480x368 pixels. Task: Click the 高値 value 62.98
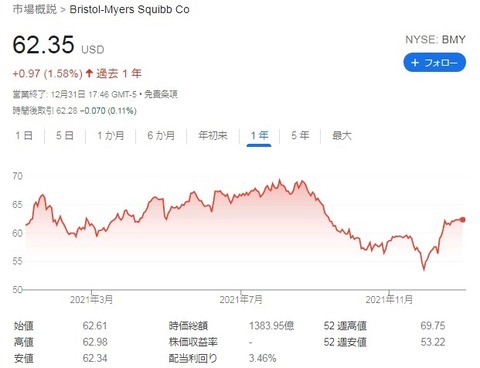(x=95, y=342)
